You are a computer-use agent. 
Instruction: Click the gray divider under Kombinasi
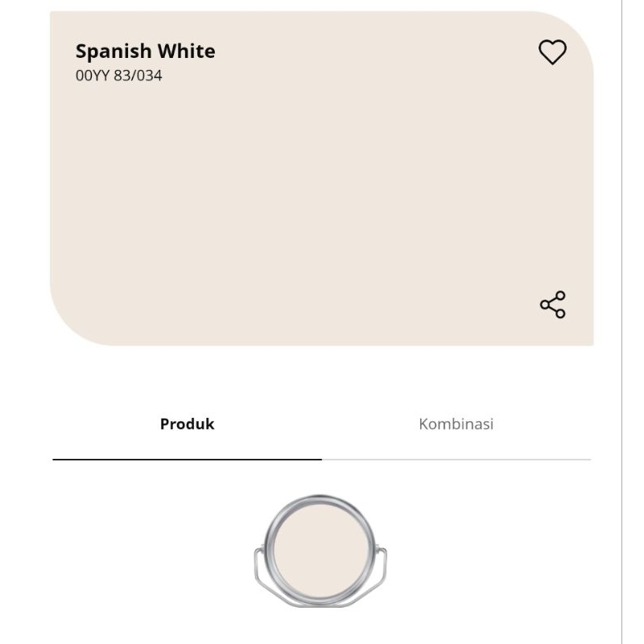click(x=456, y=460)
